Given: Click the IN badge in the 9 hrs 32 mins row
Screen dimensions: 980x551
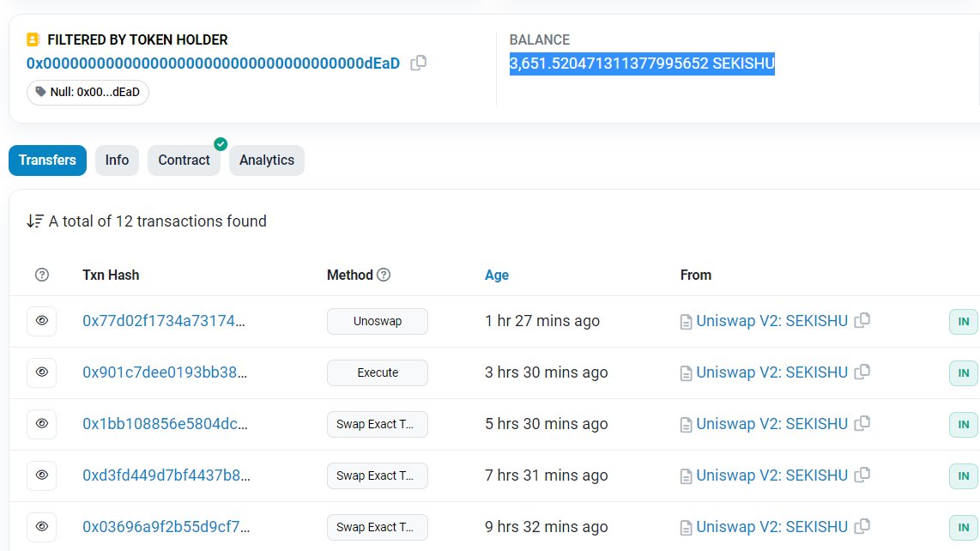Looking at the screenshot, I should [963, 527].
